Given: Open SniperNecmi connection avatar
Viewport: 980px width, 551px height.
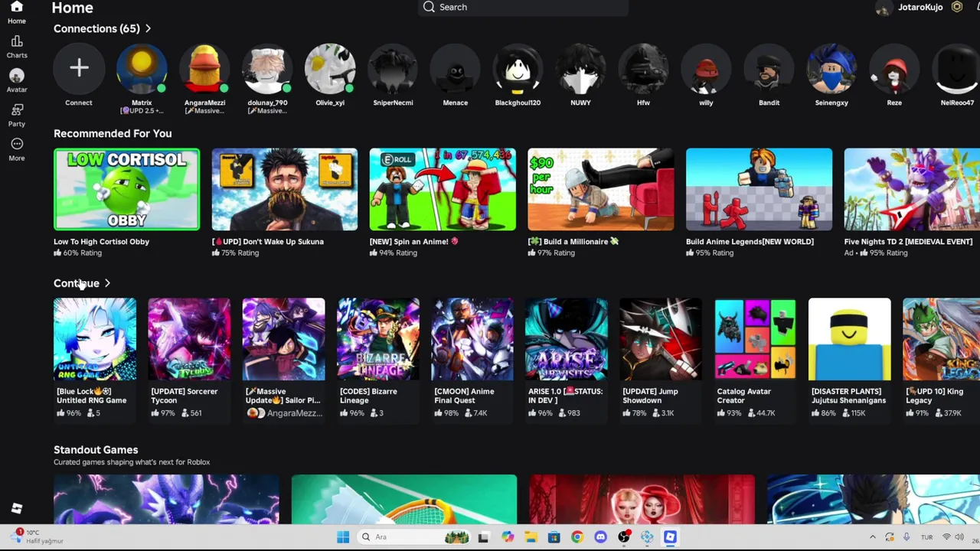Looking at the screenshot, I should point(393,68).
